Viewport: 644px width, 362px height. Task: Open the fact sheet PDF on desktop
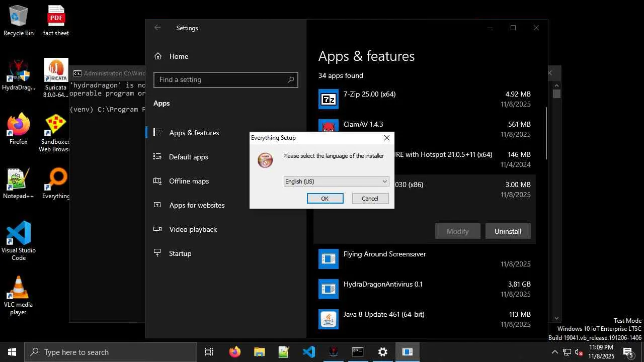pos(56,21)
